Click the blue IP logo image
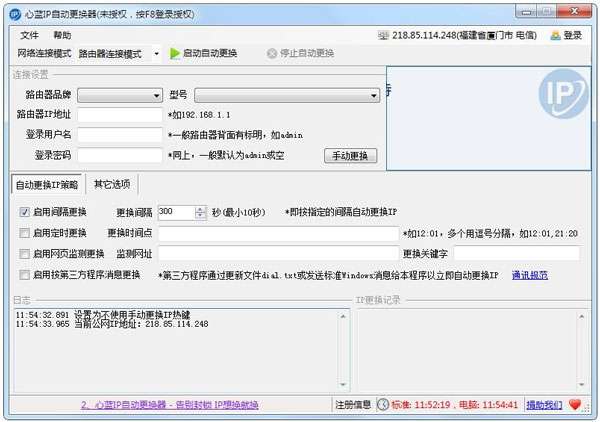Screen dimensions: 600x422 pyautogui.click(x=563, y=94)
